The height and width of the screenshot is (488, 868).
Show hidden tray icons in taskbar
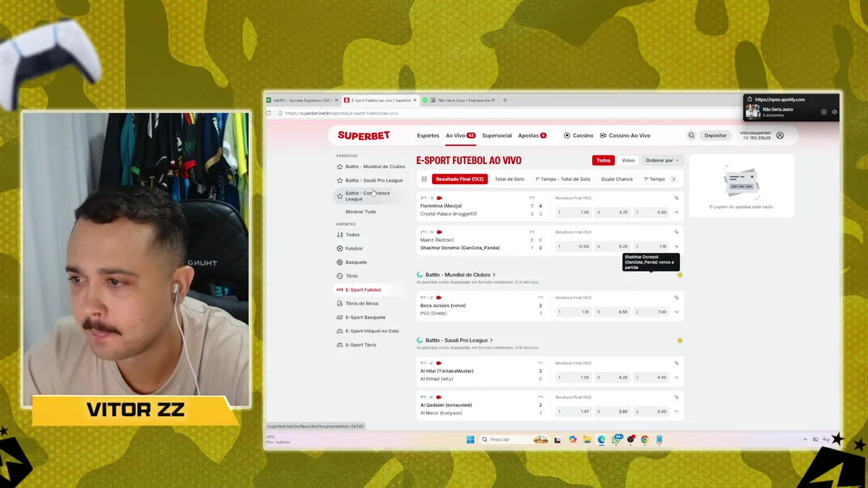click(805, 439)
